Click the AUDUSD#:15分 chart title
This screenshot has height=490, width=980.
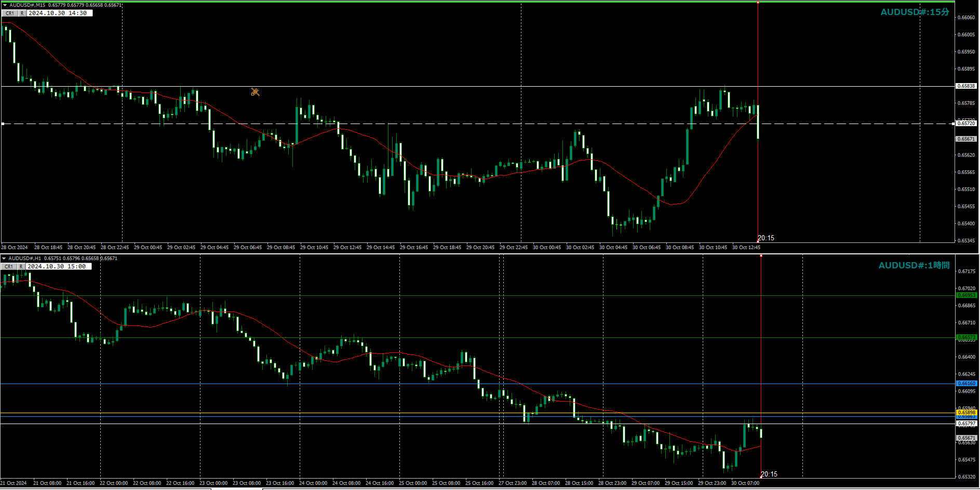(x=915, y=12)
